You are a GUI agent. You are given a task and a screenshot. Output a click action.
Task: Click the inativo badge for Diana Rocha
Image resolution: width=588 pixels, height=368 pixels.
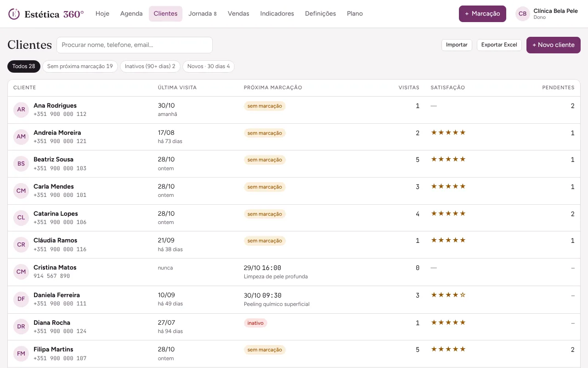click(255, 323)
